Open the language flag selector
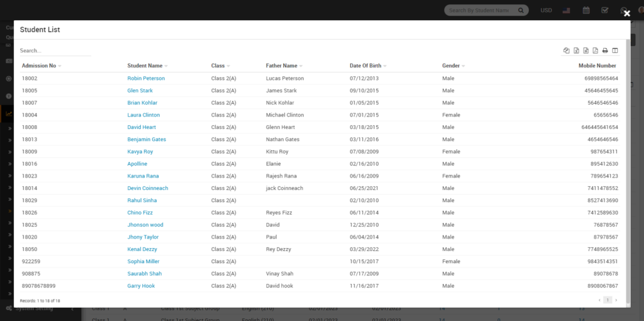Screen dimensions: 644x321 567,10
